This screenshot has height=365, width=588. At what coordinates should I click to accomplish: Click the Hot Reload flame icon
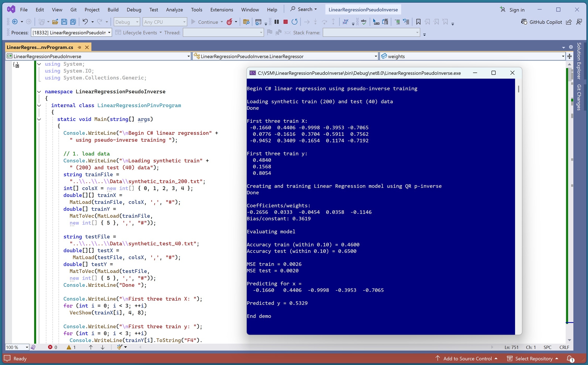click(x=229, y=22)
